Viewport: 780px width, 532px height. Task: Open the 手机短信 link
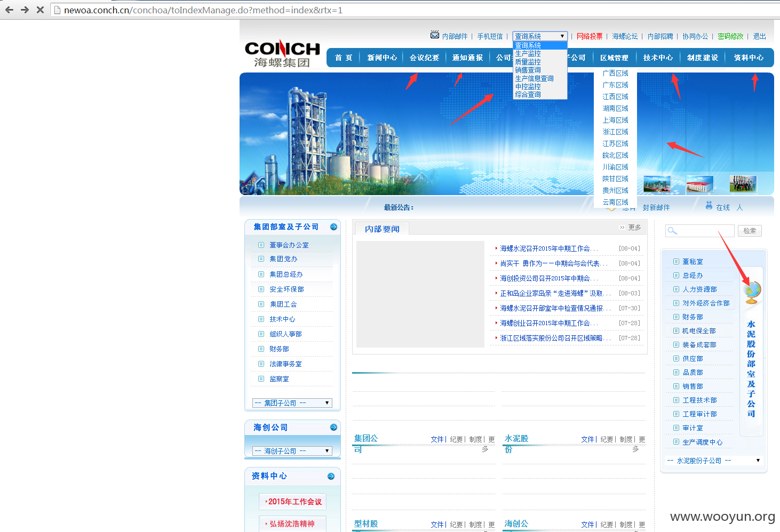pos(490,36)
